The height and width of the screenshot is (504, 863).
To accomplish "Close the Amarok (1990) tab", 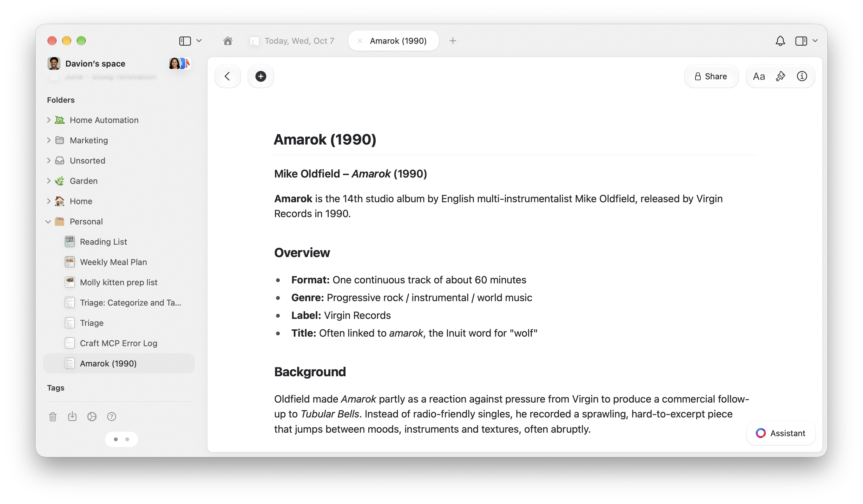I will coord(359,41).
